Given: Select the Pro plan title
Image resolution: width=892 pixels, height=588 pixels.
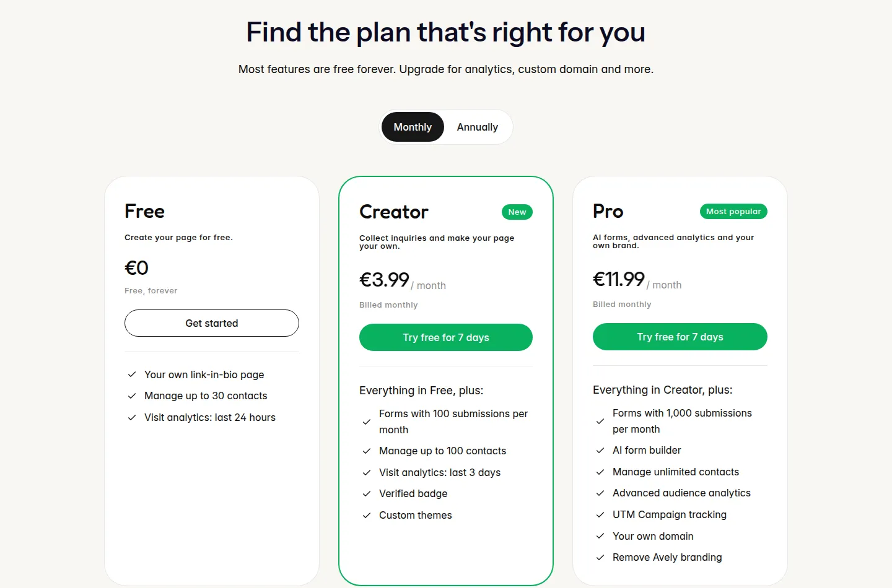Looking at the screenshot, I should pyautogui.click(x=608, y=211).
